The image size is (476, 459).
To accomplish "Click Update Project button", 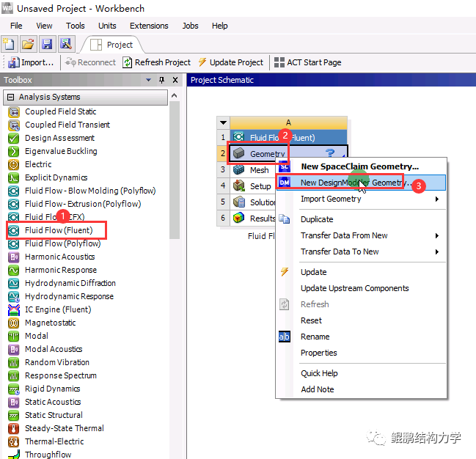I will [x=231, y=62].
